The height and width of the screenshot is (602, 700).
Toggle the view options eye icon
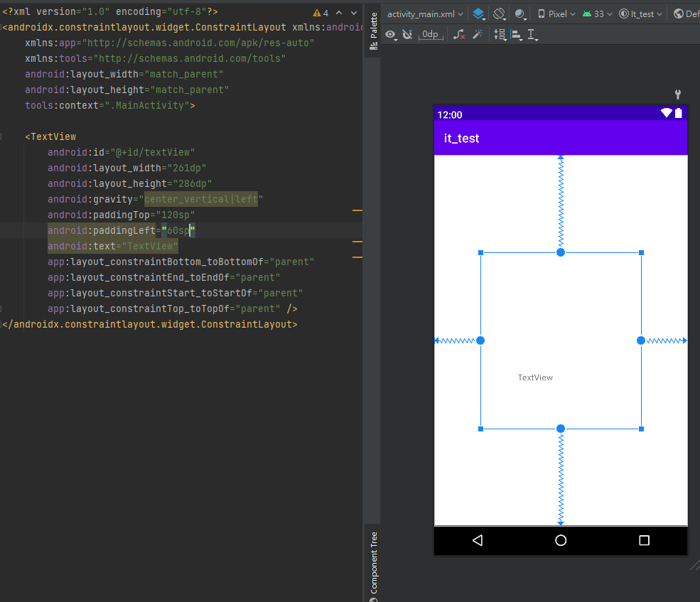(x=391, y=34)
